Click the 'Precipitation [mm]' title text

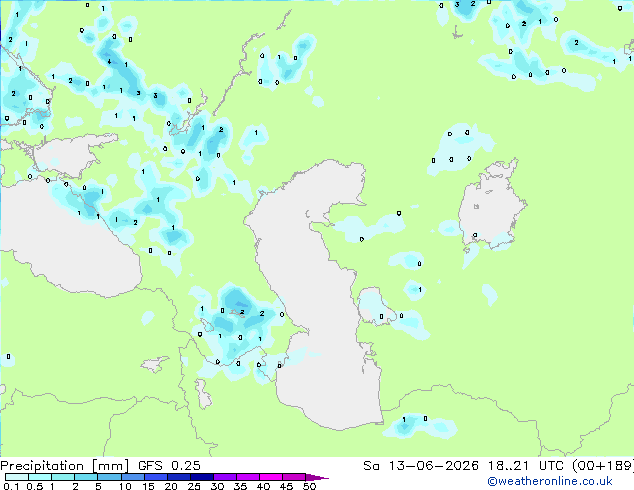65,466
